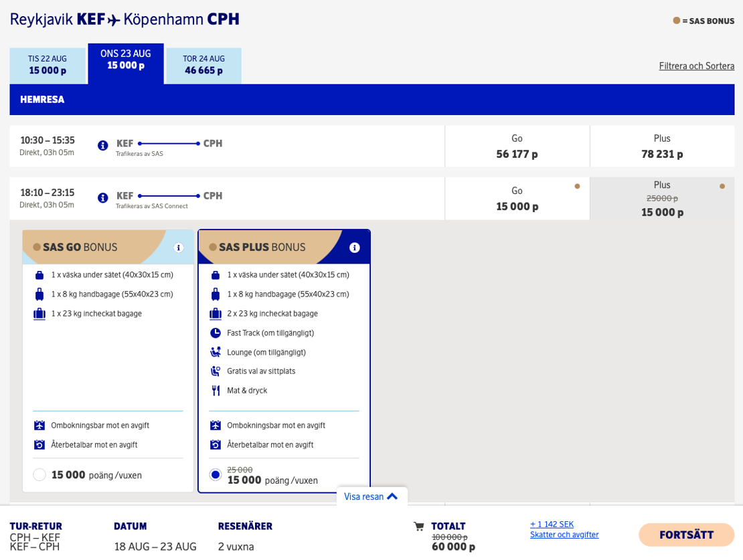The height and width of the screenshot is (560, 743).
Task: Click the 2 vuxna travellers text
Action: pos(236,547)
